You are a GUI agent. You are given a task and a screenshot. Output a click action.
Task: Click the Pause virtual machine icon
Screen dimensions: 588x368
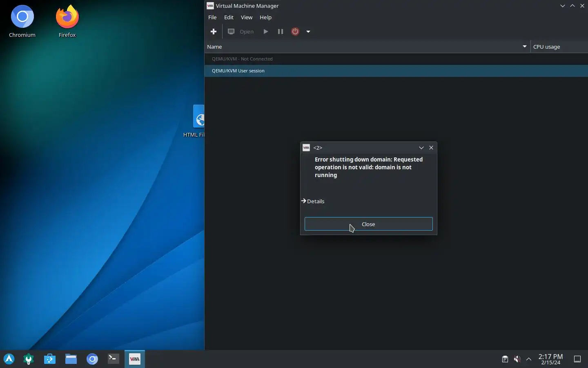(x=281, y=31)
